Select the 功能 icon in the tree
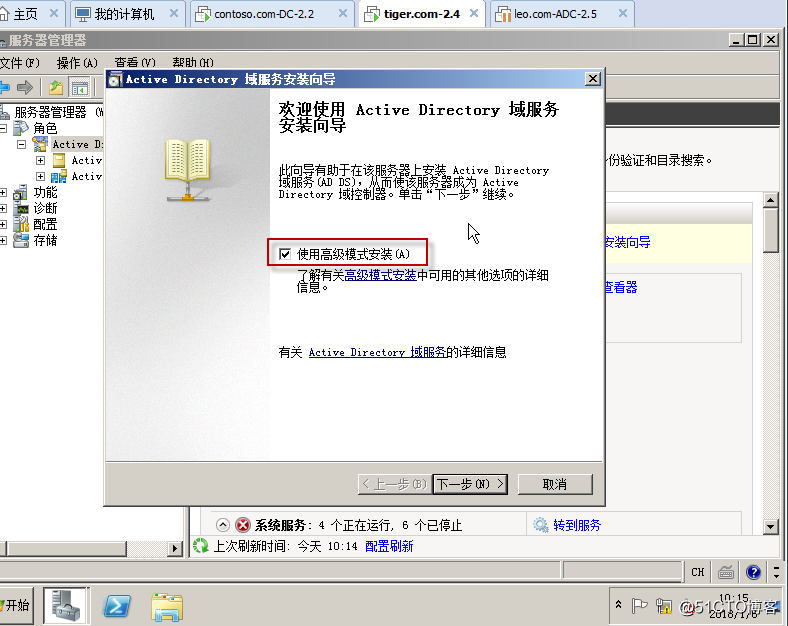This screenshot has height=626, width=788. [x=21, y=192]
